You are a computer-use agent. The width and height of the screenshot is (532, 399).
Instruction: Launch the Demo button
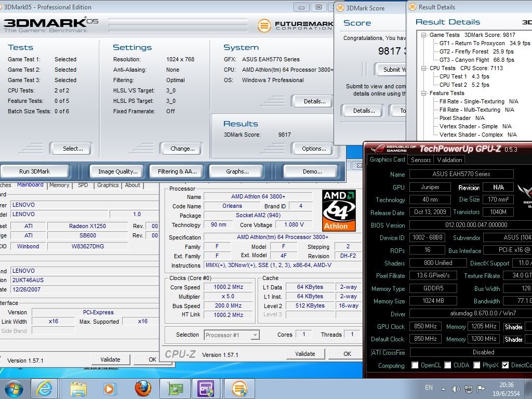(312, 171)
